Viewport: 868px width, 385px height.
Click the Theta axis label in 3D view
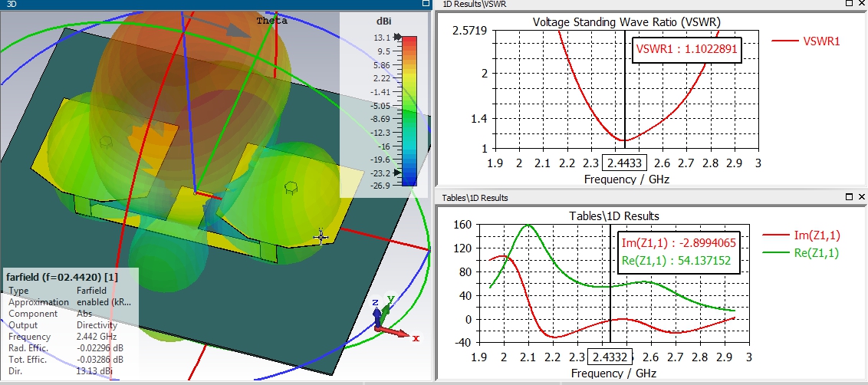[x=271, y=21]
